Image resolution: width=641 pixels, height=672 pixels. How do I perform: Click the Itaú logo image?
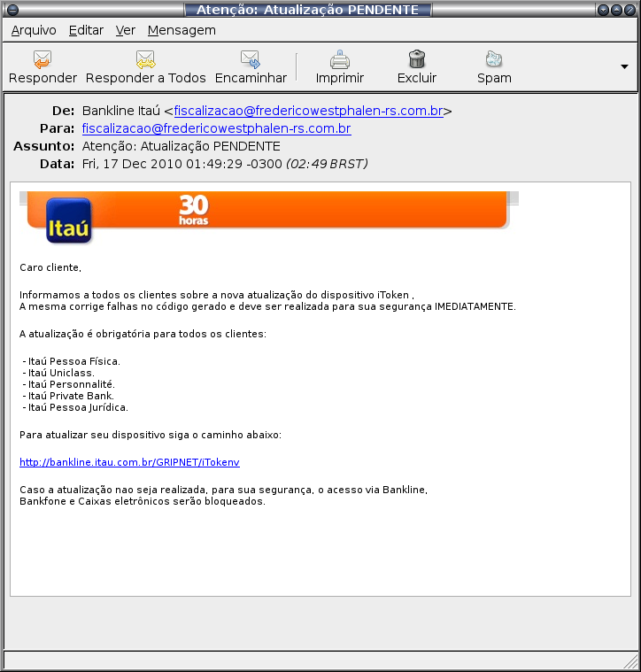[68, 220]
